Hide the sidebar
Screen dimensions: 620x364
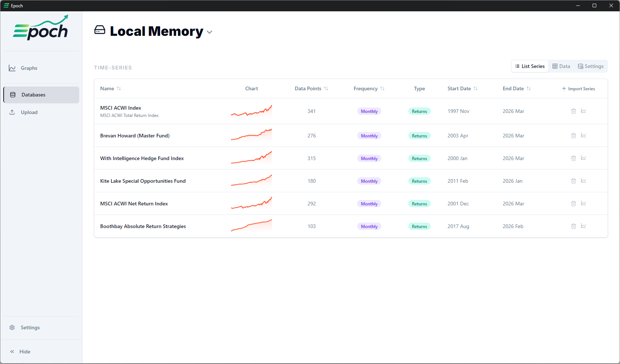pos(20,352)
